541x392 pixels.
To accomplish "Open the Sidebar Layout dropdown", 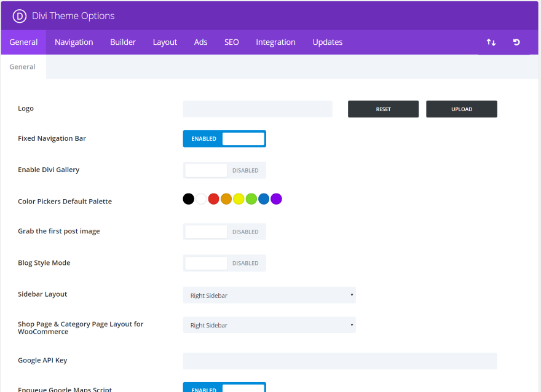I will point(269,296).
